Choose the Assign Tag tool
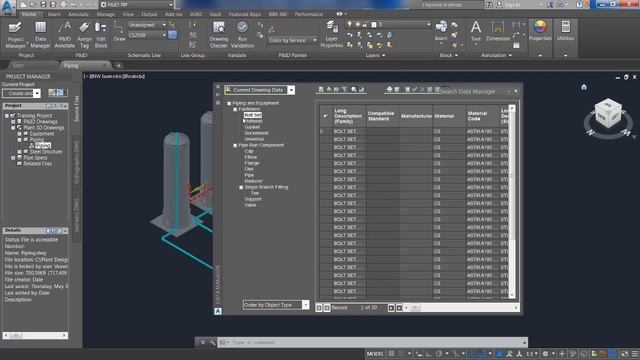The image size is (640, 360). 84,35
